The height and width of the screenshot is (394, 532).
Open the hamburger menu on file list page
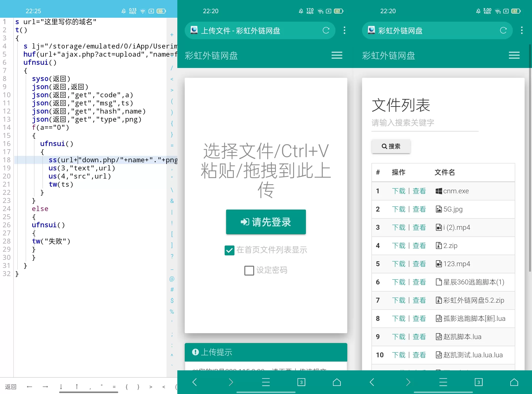click(514, 55)
